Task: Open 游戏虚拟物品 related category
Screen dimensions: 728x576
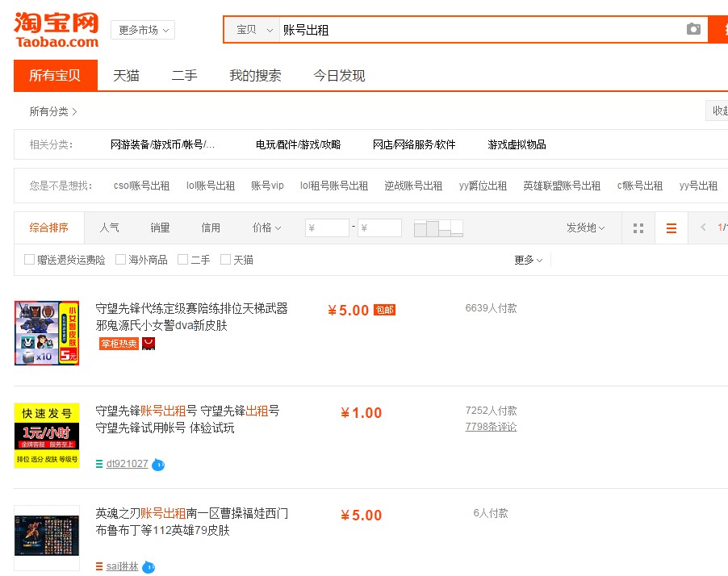Action: 517,145
